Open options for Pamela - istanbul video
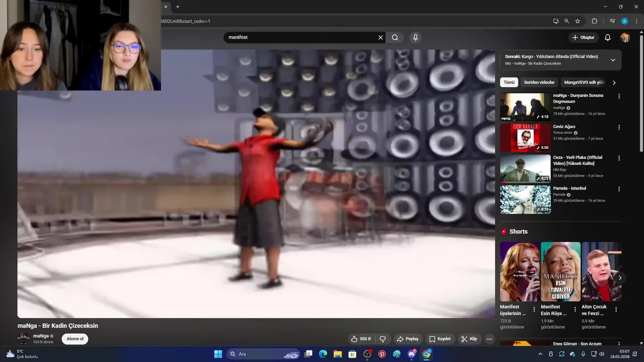Image resolution: width=644 pixels, height=362 pixels. [619, 189]
